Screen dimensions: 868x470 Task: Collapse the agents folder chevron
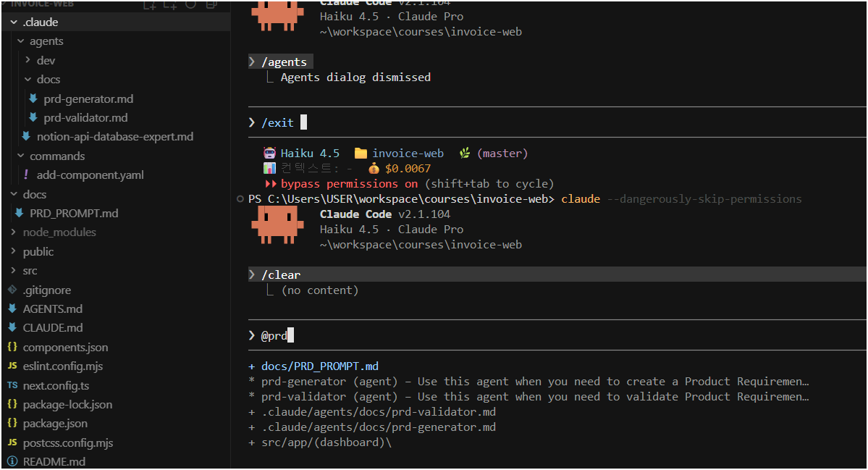coord(20,41)
